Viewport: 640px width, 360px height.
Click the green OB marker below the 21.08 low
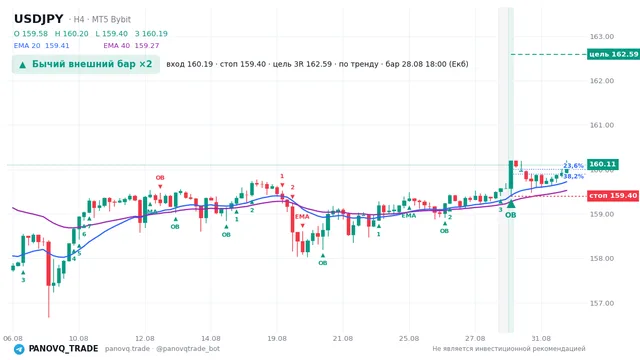322,263
